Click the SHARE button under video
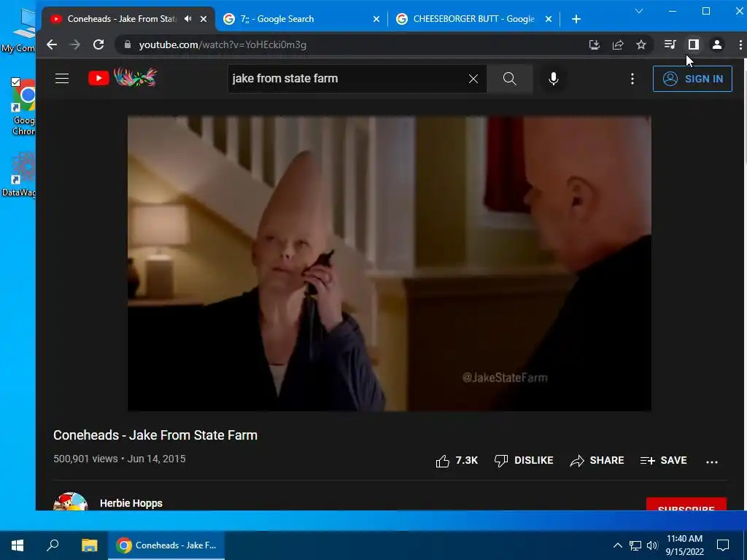 pos(597,461)
